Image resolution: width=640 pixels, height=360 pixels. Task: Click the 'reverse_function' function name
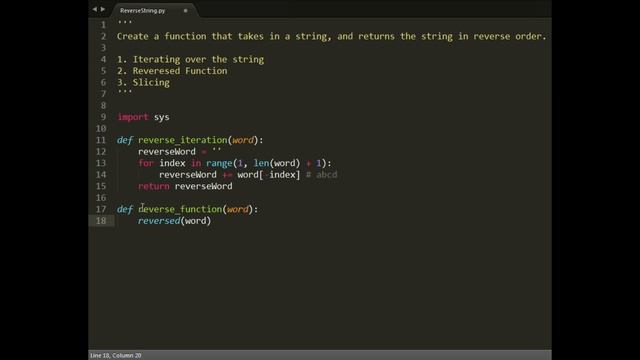click(x=180, y=209)
